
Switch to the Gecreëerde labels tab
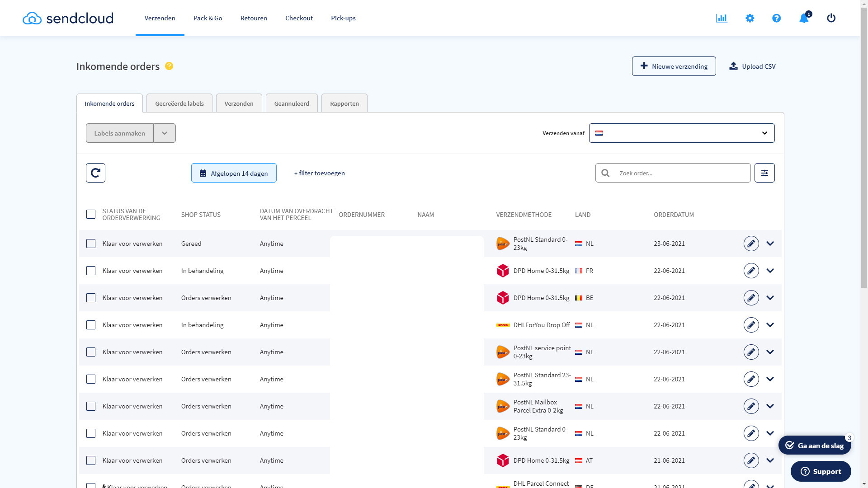click(179, 103)
